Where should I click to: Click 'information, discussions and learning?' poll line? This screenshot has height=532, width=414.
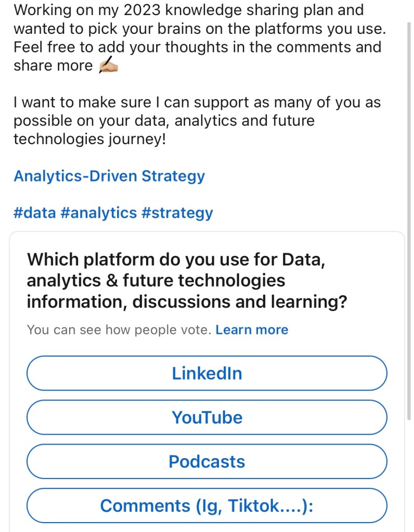click(x=186, y=302)
